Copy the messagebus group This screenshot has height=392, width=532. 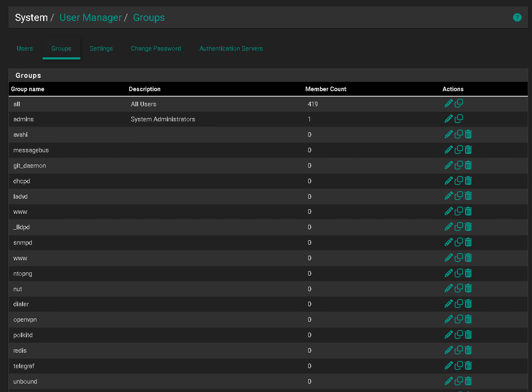[459, 149]
